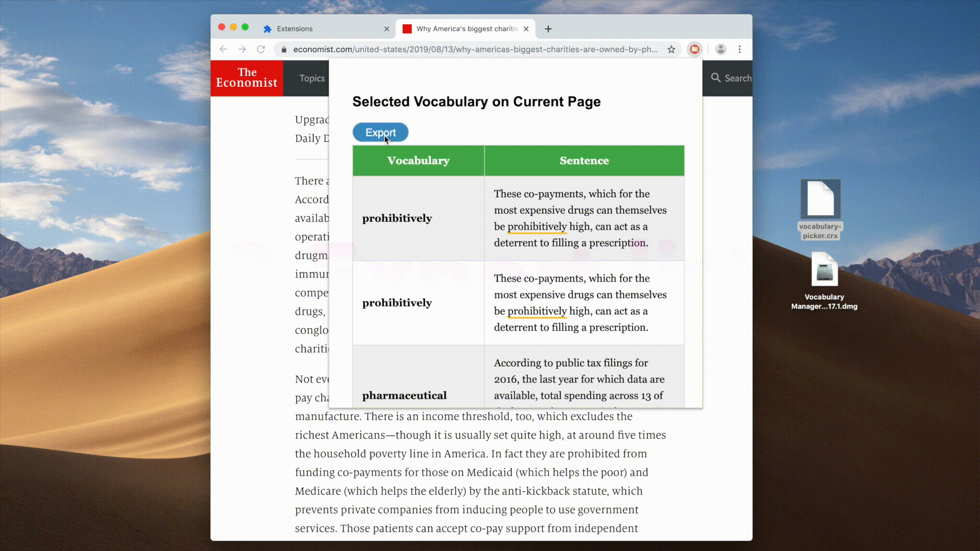Click the Search magnifier on Economist
This screenshot has height=551, width=980.
pos(716,78)
